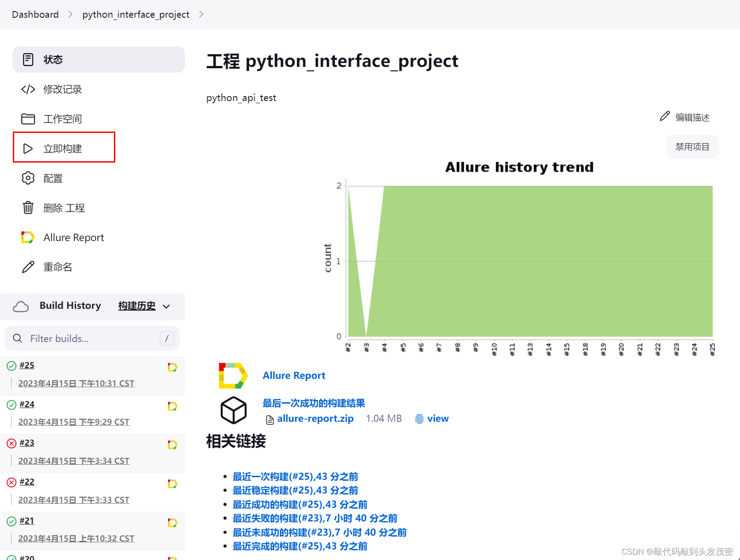Open 构建历史 build trend link

pos(137,306)
